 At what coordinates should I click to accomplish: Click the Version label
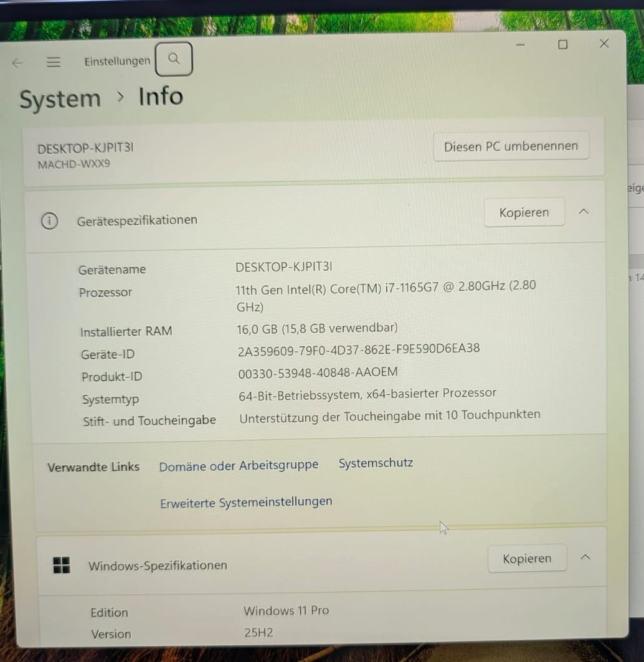pyautogui.click(x=111, y=634)
